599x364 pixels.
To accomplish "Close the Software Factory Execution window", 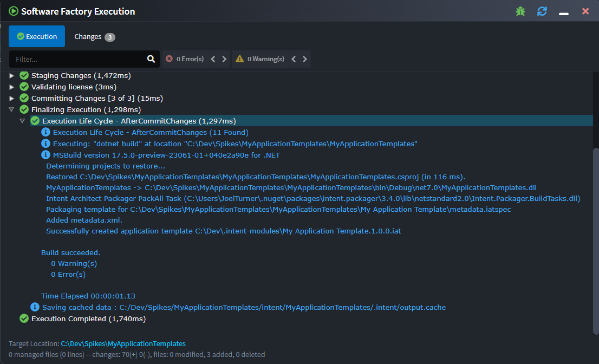I will pos(585,11).
